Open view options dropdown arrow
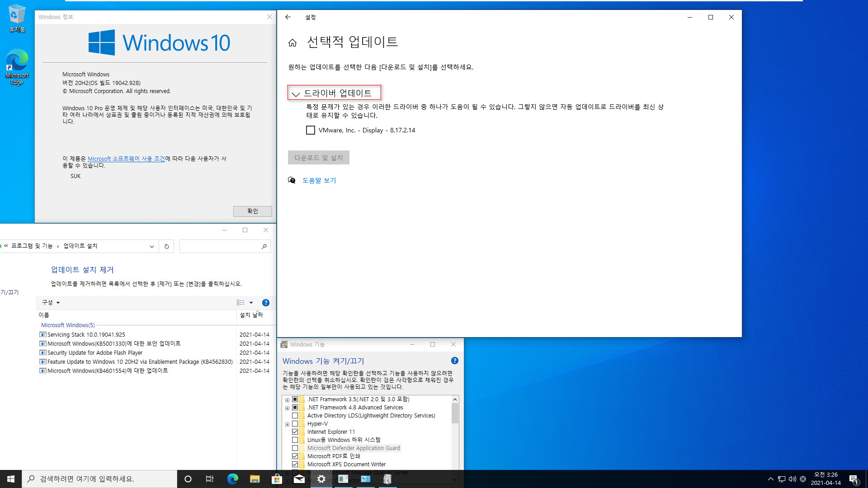 (x=251, y=303)
